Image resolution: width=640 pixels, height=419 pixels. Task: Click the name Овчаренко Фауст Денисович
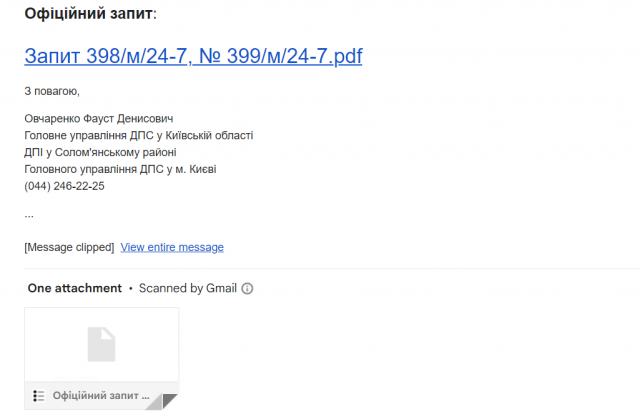pyautogui.click(x=99, y=119)
